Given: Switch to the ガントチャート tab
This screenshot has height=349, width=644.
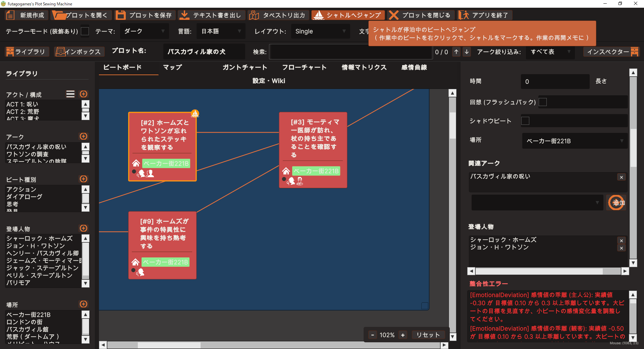Looking at the screenshot, I should pyautogui.click(x=245, y=67).
